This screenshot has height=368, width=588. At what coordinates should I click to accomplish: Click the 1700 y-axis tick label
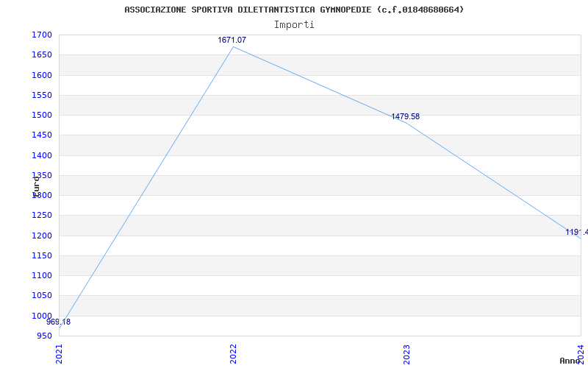42,35
